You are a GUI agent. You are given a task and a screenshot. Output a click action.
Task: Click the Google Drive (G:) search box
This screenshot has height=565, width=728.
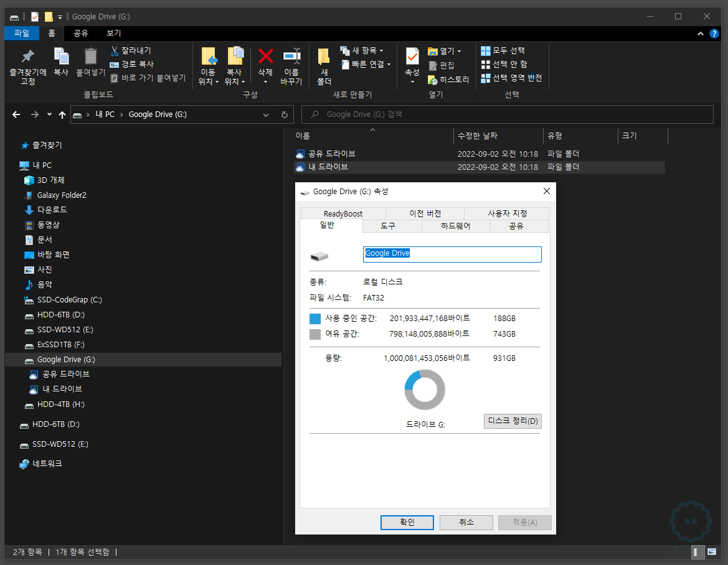507,114
